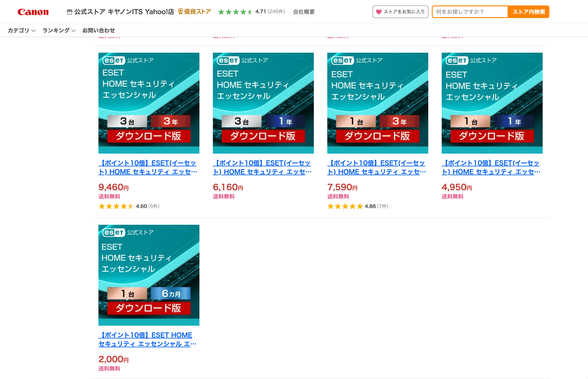
Task: Click the store shop icon beside 公式ストア
Action: click(70, 12)
